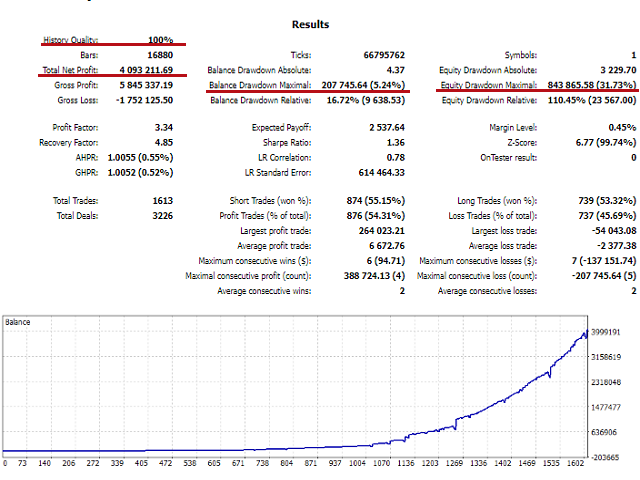Click Symbols value 1
This screenshot has height=480, width=640.
click(x=633, y=55)
